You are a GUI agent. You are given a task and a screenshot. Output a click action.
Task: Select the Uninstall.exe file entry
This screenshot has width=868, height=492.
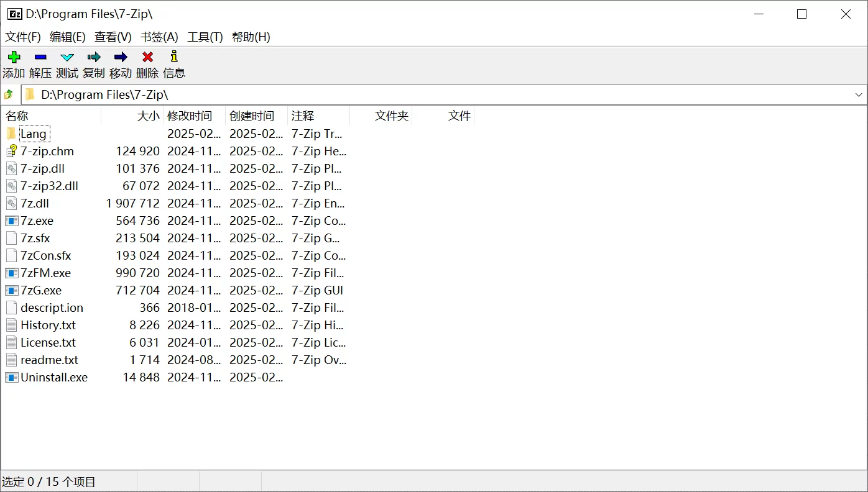tap(53, 377)
